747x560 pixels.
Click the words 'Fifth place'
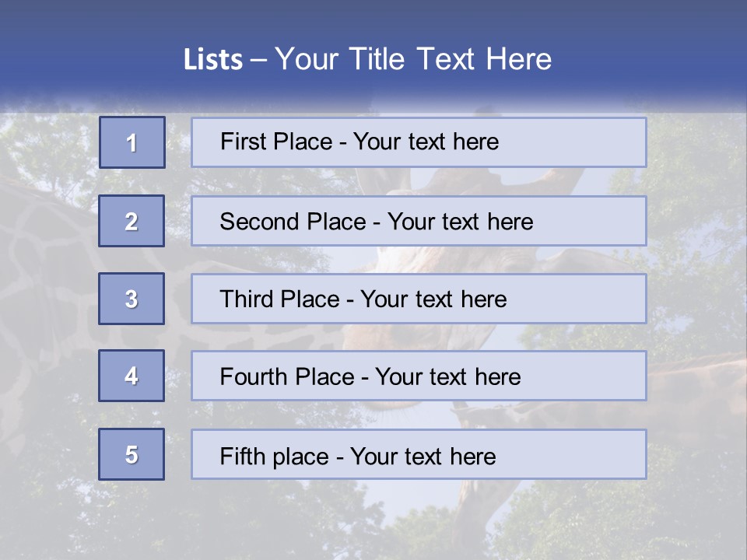275,457
